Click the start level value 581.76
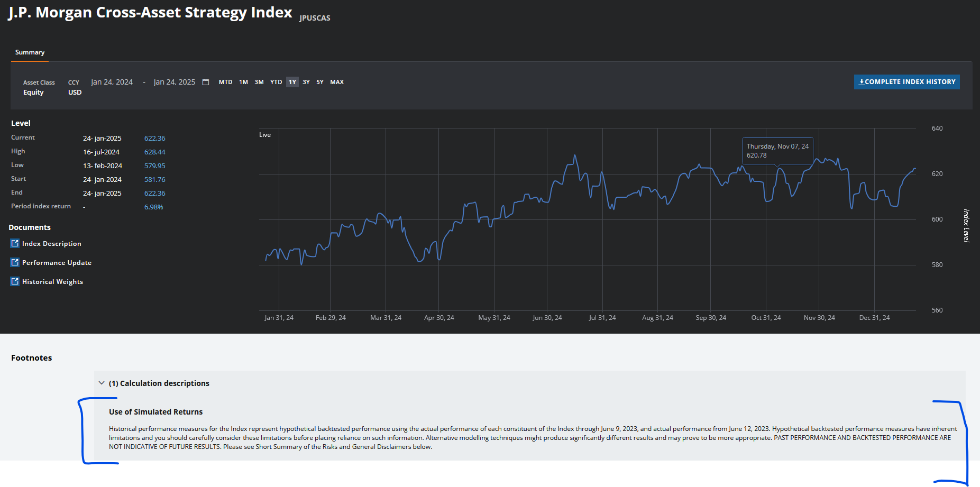Screen dimensions: 980x487 tap(155, 179)
